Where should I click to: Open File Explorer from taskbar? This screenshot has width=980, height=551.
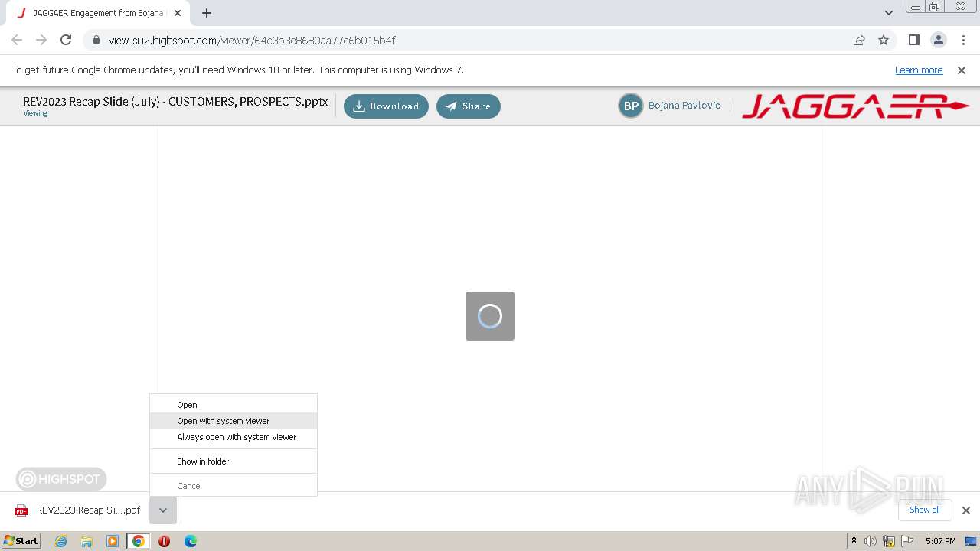[x=87, y=541]
